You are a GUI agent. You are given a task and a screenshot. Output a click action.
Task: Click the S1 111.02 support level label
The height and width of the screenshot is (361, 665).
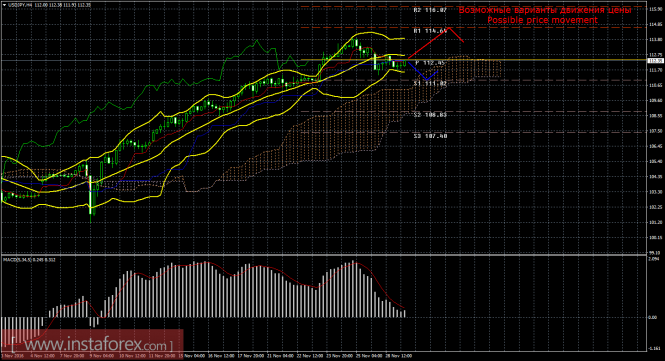coord(430,84)
